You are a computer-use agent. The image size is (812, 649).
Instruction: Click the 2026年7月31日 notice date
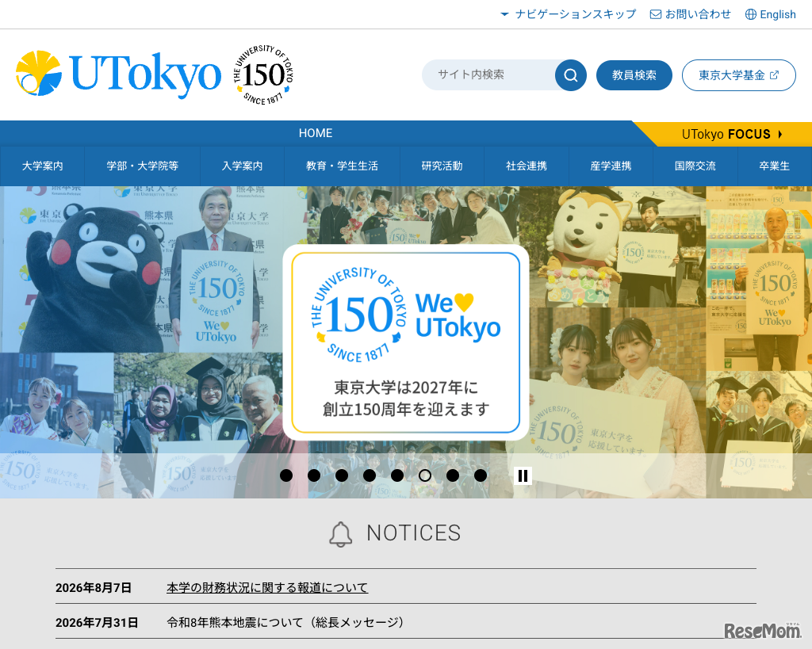[x=97, y=623]
